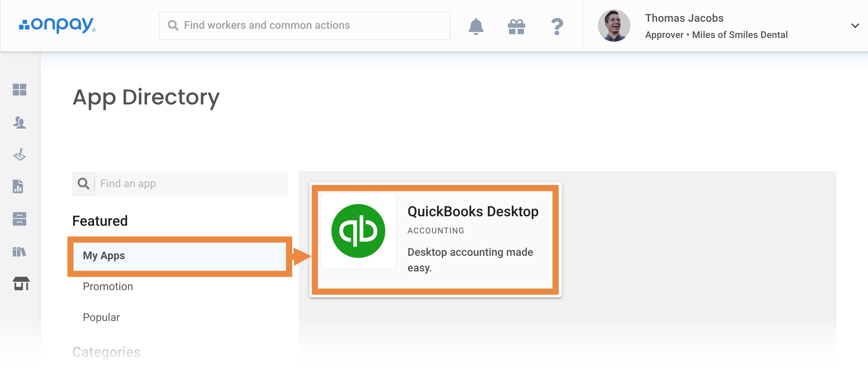This screenshot has width=868, height=378.
Task: Click the Find an app search field
Action: pyautogui.click(x=179, y=184)
